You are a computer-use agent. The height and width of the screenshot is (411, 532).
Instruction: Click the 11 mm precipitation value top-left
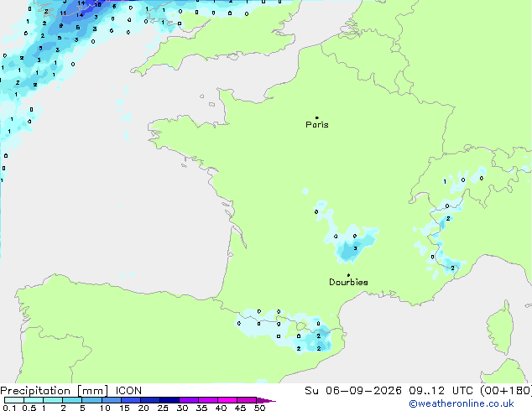63,13
